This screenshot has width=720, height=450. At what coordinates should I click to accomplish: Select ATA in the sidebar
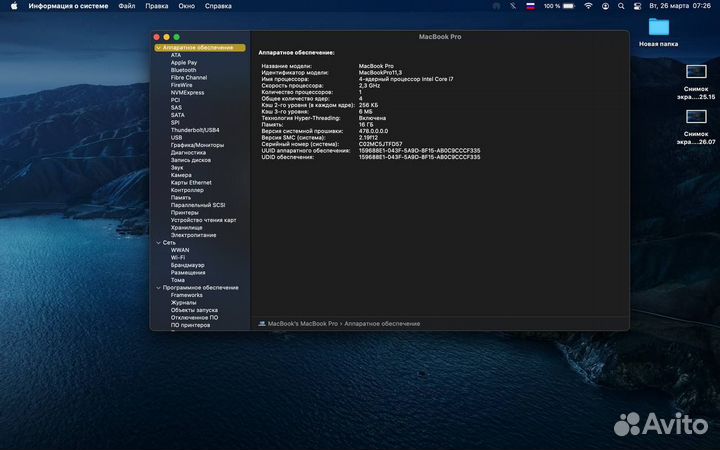(x=176, y=55)
